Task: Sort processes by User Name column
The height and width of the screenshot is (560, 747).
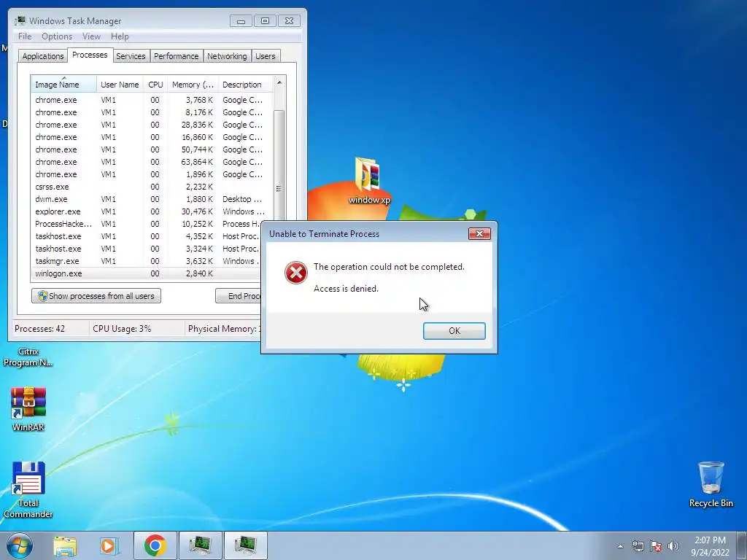Action: [x=120, y=85]
